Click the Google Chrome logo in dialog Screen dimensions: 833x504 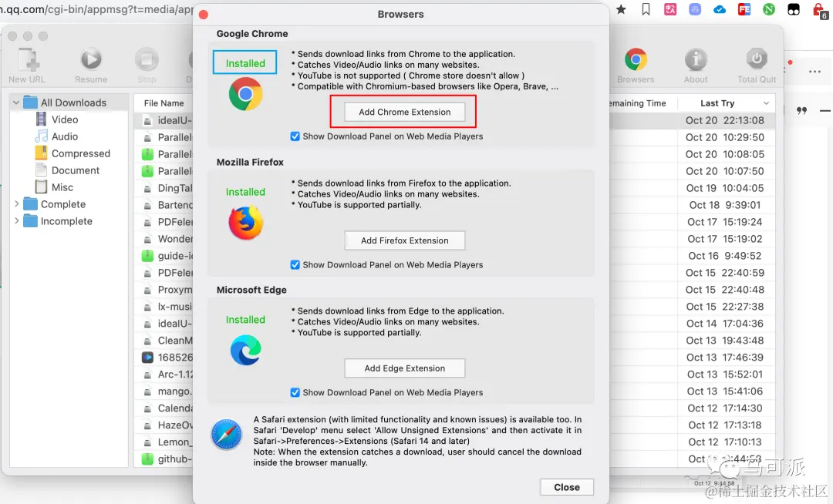pyautogui.click(x=245, y=94)
